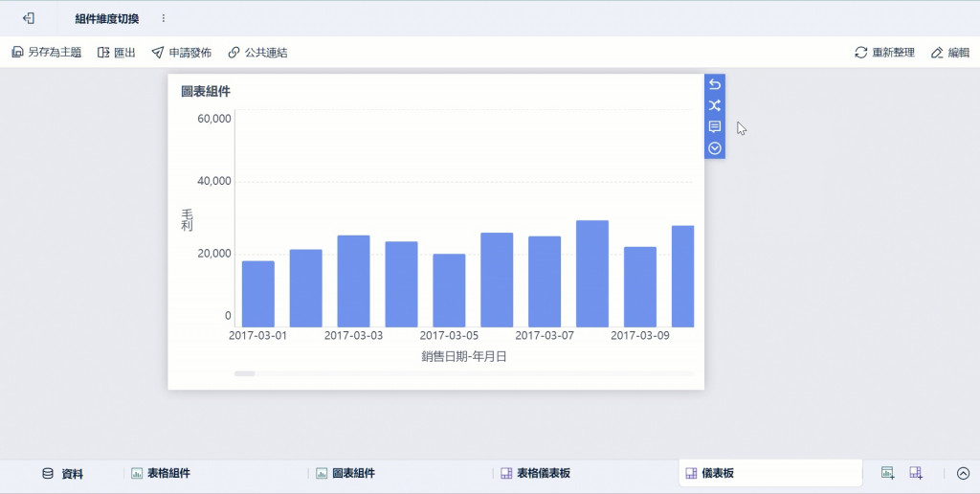Click the 匯出 export button
980x494 pixels.
click(x=116, y=53)
